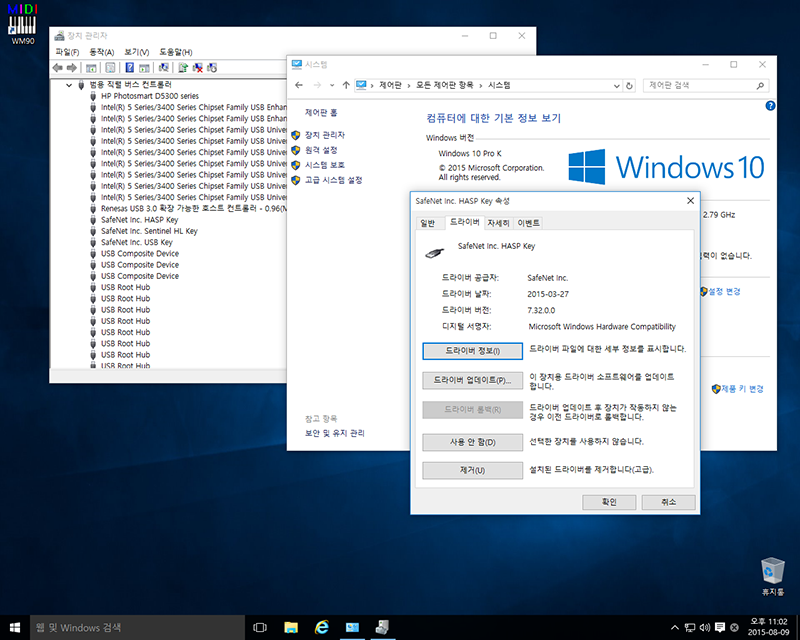The width and height of the screenshot is (800, 640).
Task: Click 사용 안 함(D) button
Action: click(472, 442)
